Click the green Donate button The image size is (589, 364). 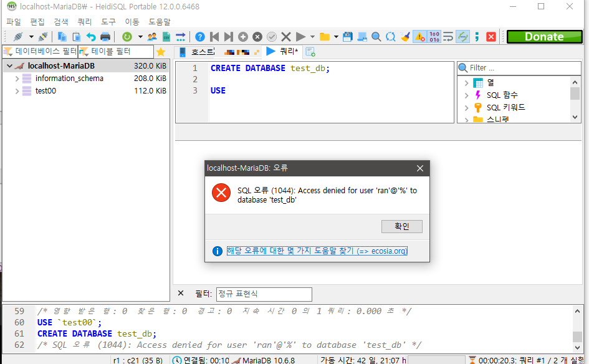(x=544, y=37)
